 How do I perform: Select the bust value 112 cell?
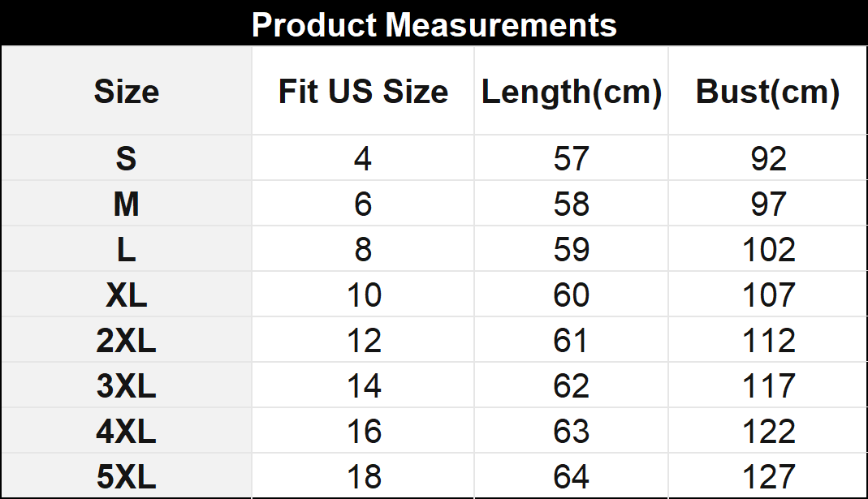click(x=768, y=341)
